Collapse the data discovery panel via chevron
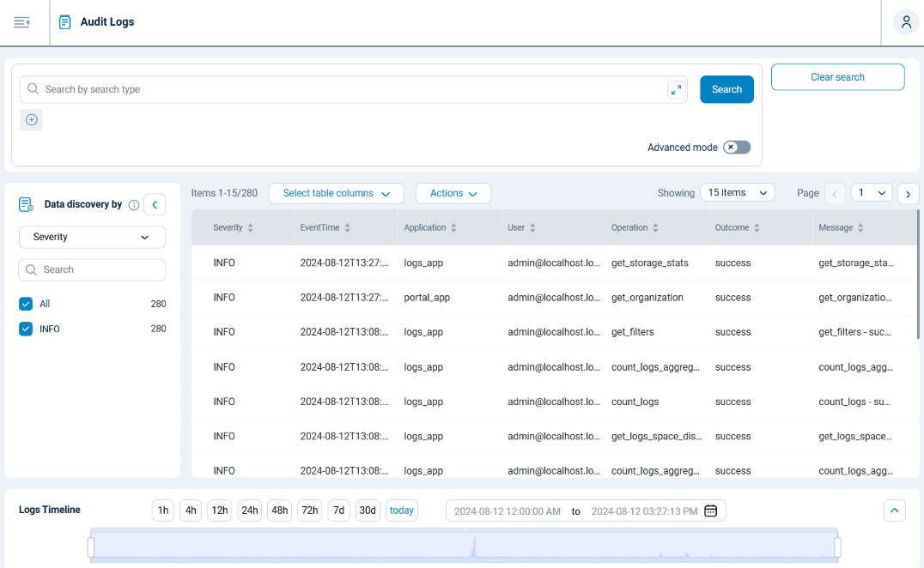 (155, 204)
